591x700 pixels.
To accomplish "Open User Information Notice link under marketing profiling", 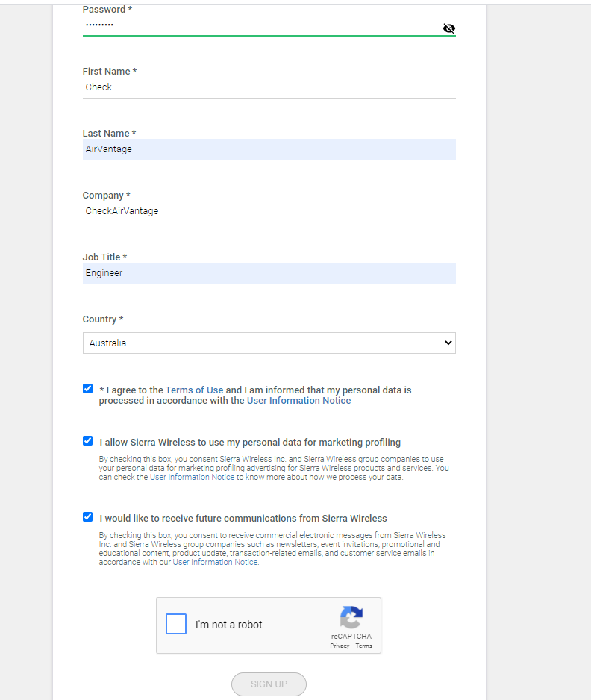I will (192, 477).
